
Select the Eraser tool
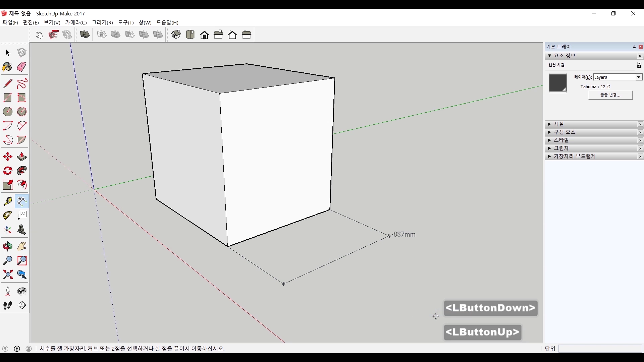click(22, 67)
